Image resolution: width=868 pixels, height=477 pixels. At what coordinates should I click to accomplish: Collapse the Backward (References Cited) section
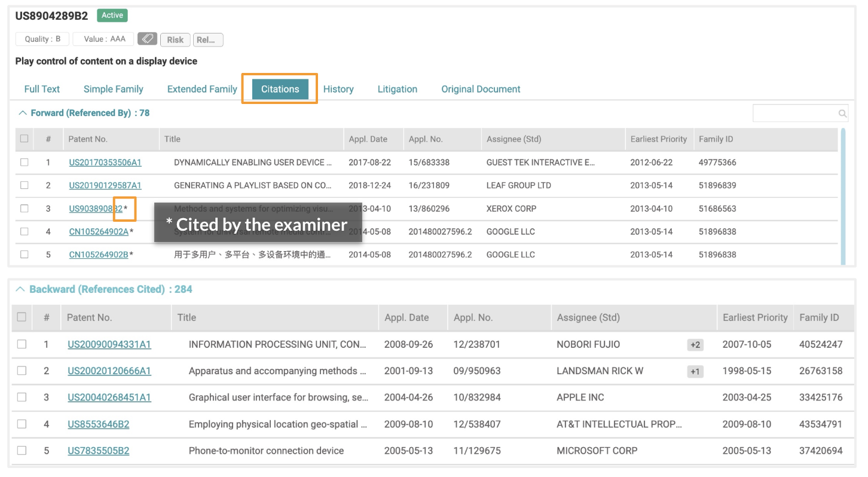coord(21,289)
